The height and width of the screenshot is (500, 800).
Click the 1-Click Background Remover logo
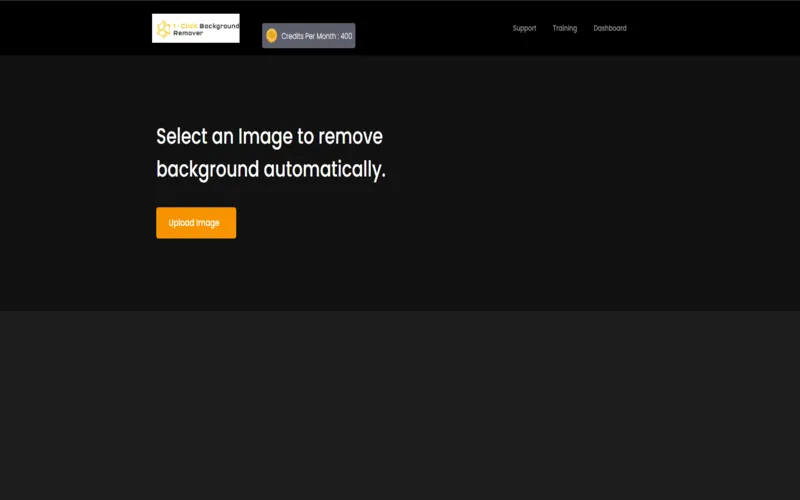[x=195, y=28]
